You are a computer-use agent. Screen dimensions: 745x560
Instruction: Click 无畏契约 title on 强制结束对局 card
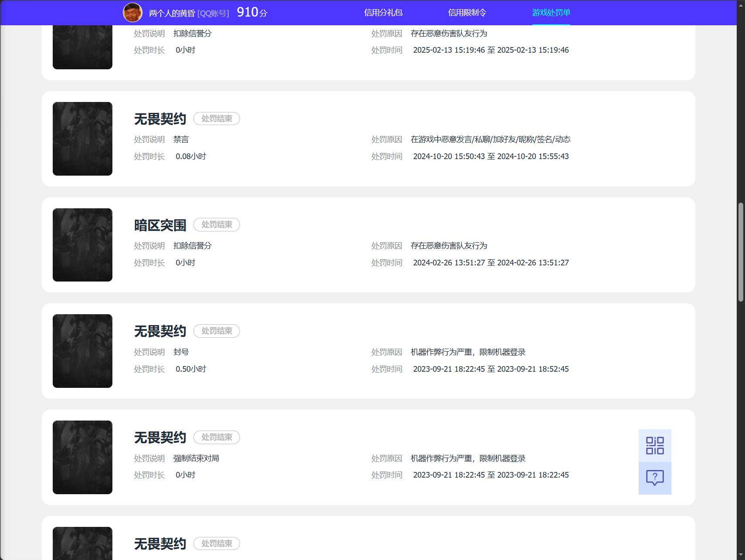tap(160, 437)
